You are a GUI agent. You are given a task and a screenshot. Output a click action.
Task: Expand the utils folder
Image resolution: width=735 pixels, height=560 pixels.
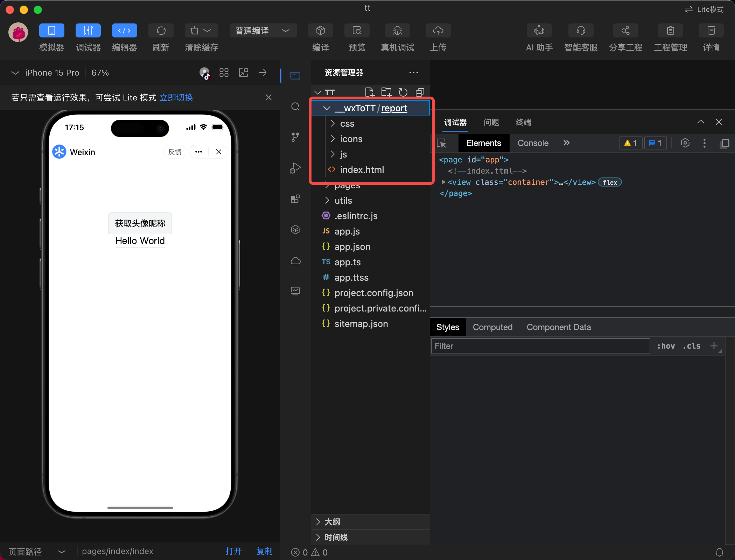(343, 201)
